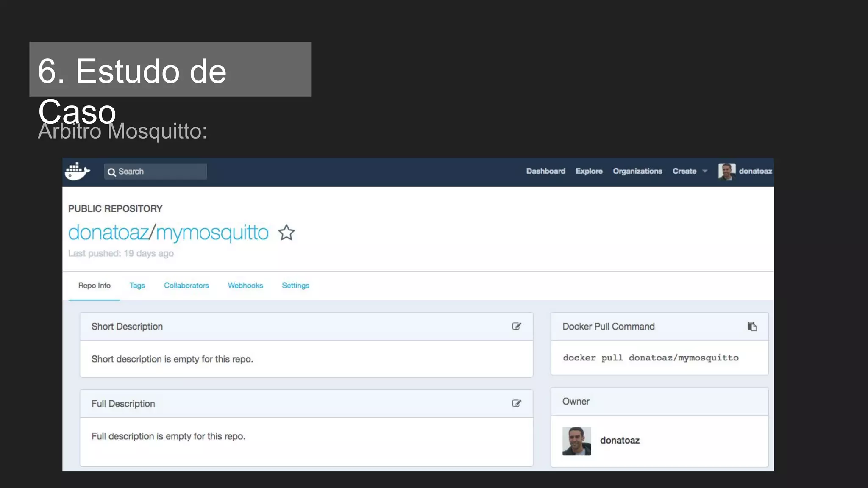Open the Webhooks tab
Screen dimensions: 868x488
pos(245,286)
